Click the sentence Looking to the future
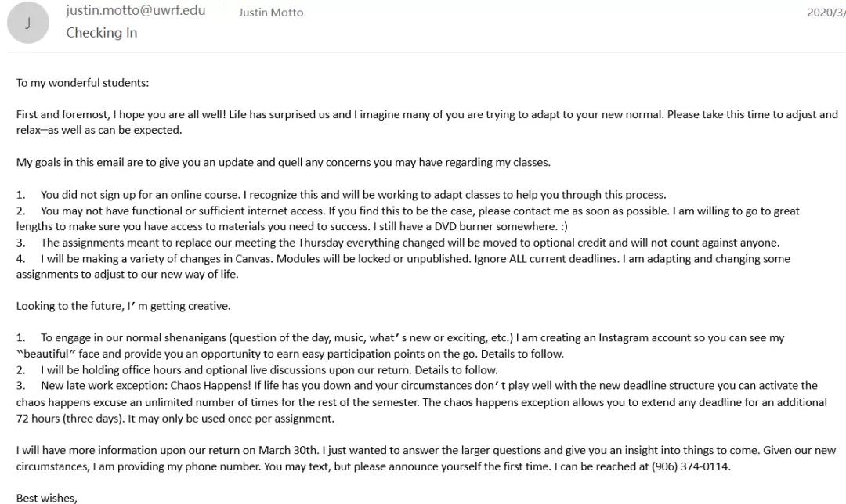Screen dimensions: 846x504 pyautogui.click(x=123, y=306)
